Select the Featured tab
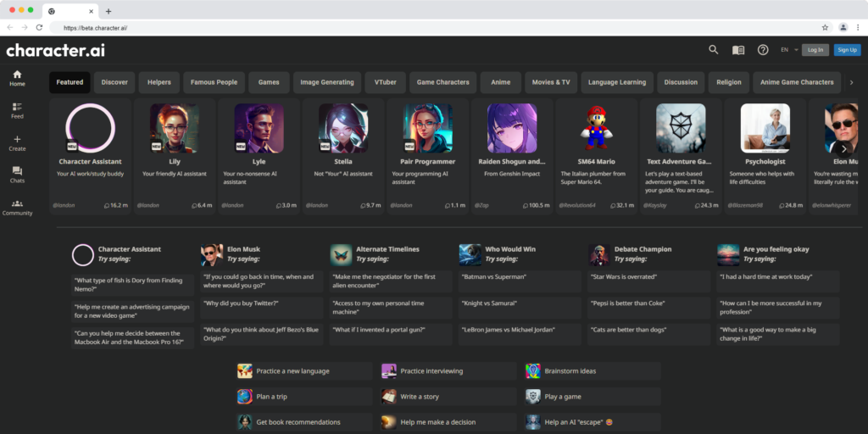Image resolution: width=868 pixels, height=434 pixels. [70, 82]
